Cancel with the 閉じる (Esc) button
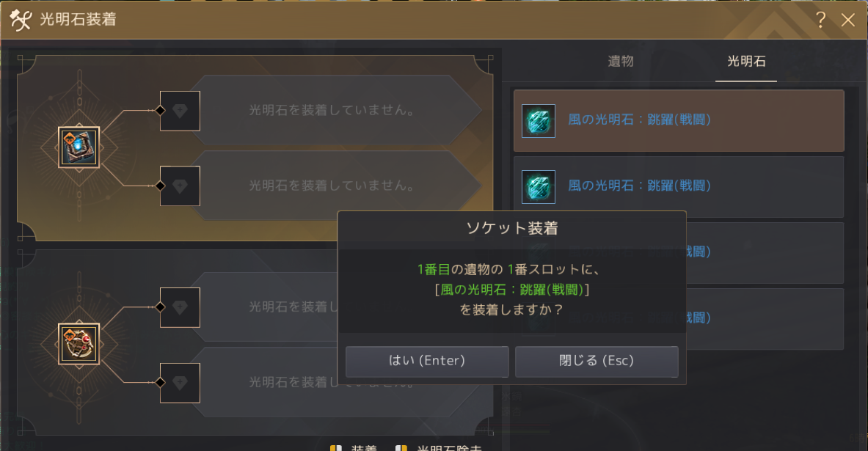Screen dimensions: 868x451 597,362
